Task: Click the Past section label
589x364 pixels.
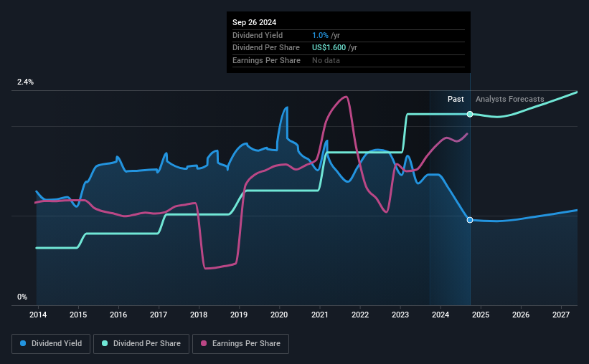Action: click(x=456, y=99)
